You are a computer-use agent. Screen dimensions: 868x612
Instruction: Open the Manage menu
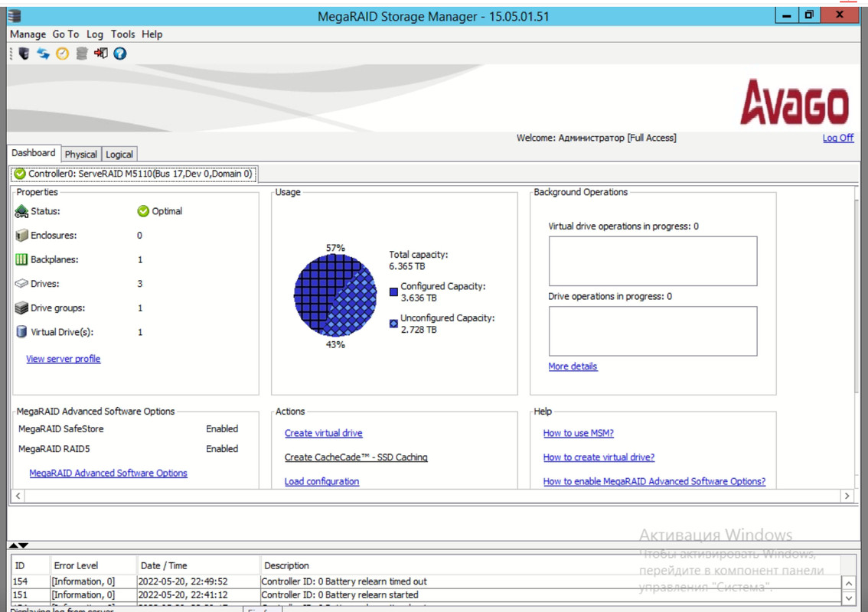click(x=28, y=34)
